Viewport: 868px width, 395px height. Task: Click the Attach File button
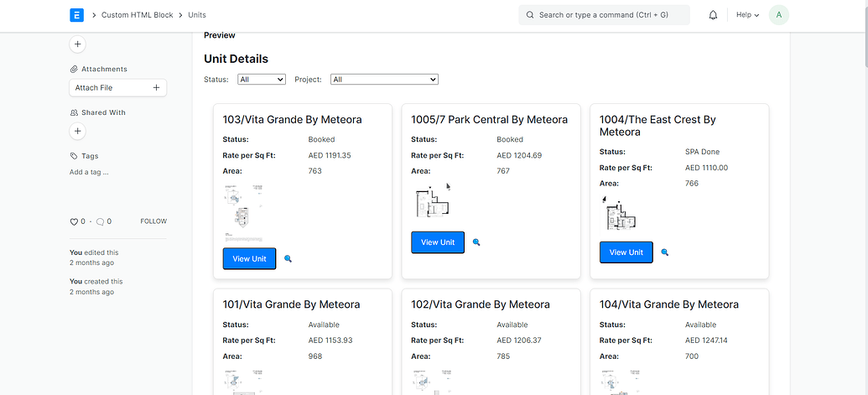117,87
